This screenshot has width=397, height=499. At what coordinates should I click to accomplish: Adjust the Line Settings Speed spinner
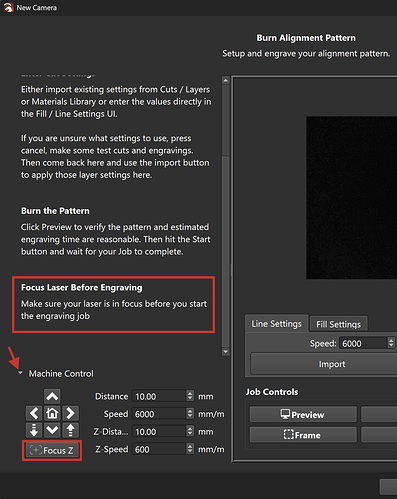[x=391, y=343]
